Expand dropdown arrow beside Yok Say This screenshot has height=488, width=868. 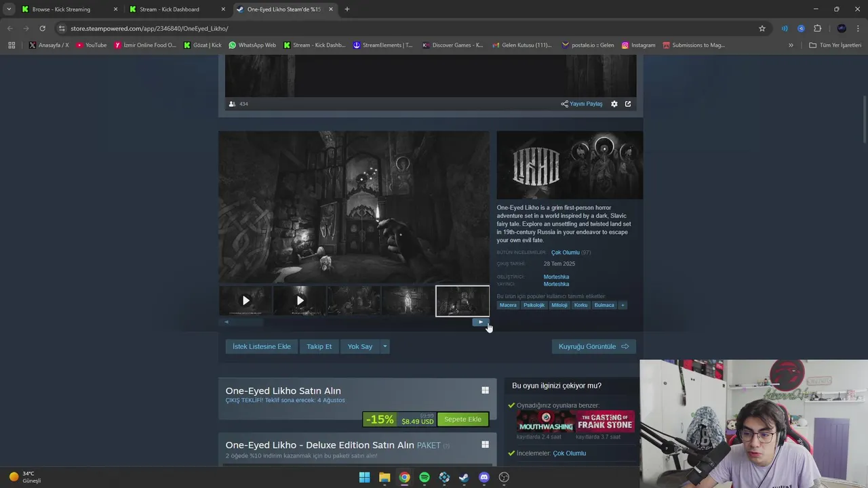coord(384,346)
